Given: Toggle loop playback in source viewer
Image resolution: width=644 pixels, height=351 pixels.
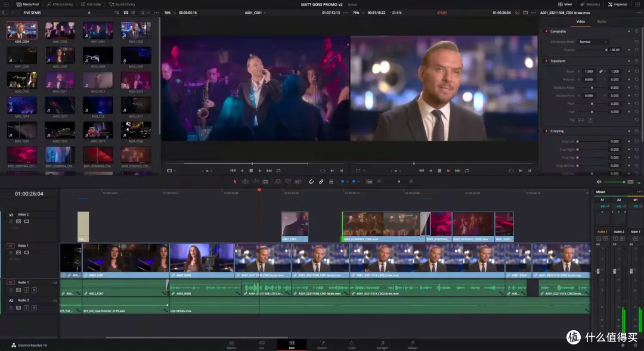Looking at the screenshot, I should click(278, 171).
